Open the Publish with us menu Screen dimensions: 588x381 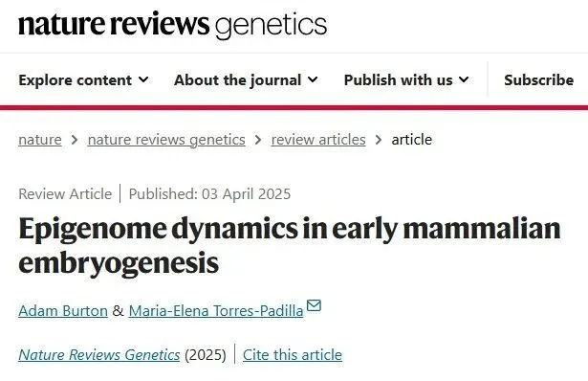(406, 80)
